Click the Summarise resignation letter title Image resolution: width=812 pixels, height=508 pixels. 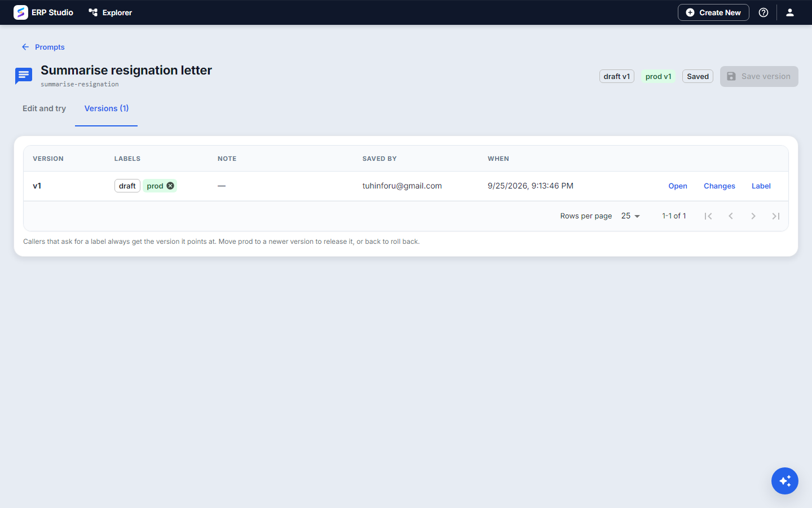point(126,70)
